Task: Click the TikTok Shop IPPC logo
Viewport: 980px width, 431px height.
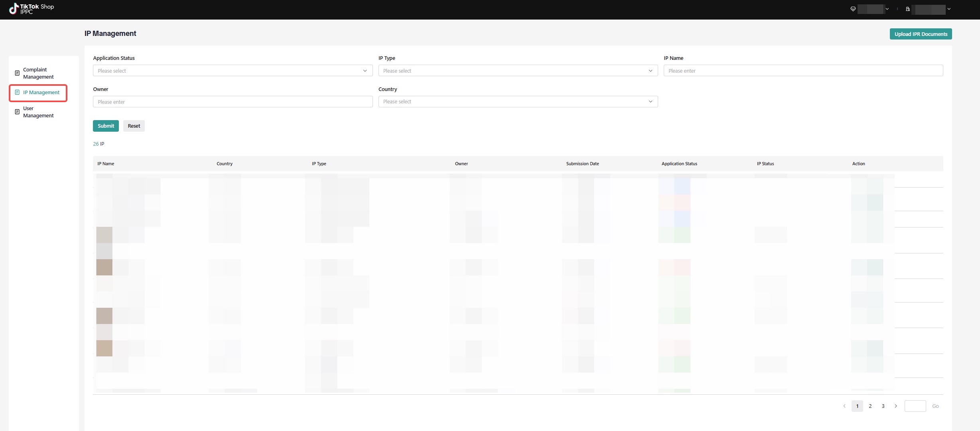Action: 31,9
